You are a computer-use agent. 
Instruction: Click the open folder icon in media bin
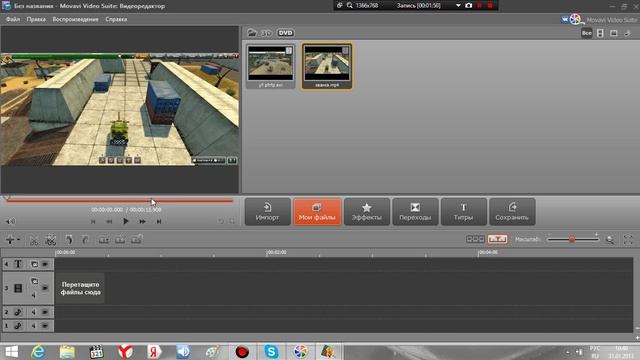[x=252, y=33]
